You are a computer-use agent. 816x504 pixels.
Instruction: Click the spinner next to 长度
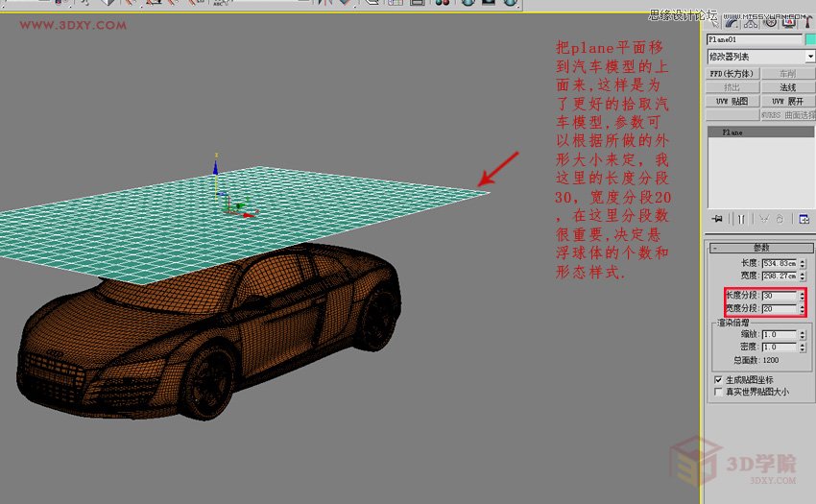803,263
